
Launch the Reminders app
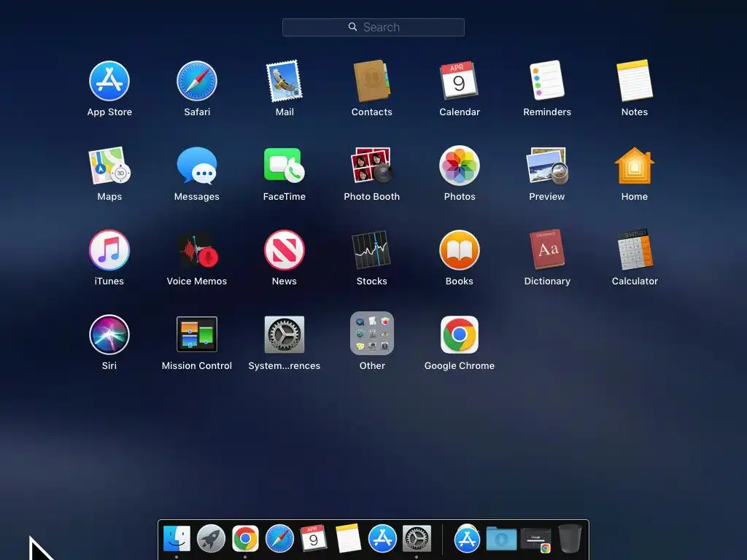coord(547,80)
